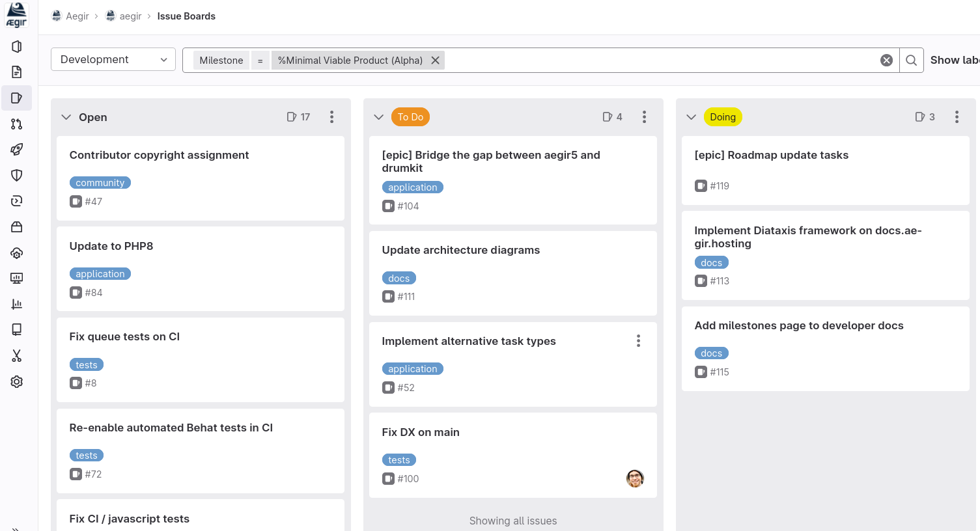The width and height of the screenshot is (980, 531).
Task: Click the docs label on issue #113
Action: 712,263
